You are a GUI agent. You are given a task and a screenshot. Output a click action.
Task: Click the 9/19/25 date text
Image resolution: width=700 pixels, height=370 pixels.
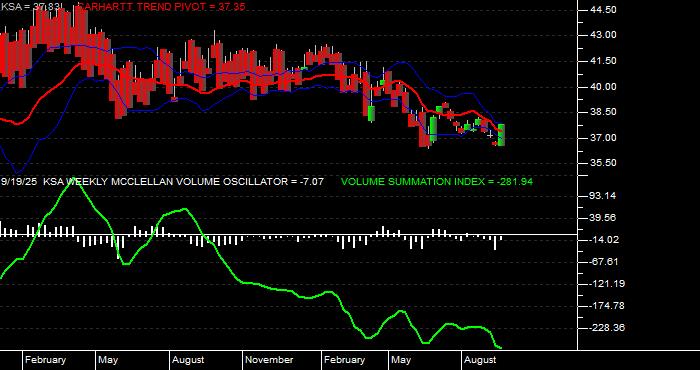pyautogui.click(x=20, y=182)
